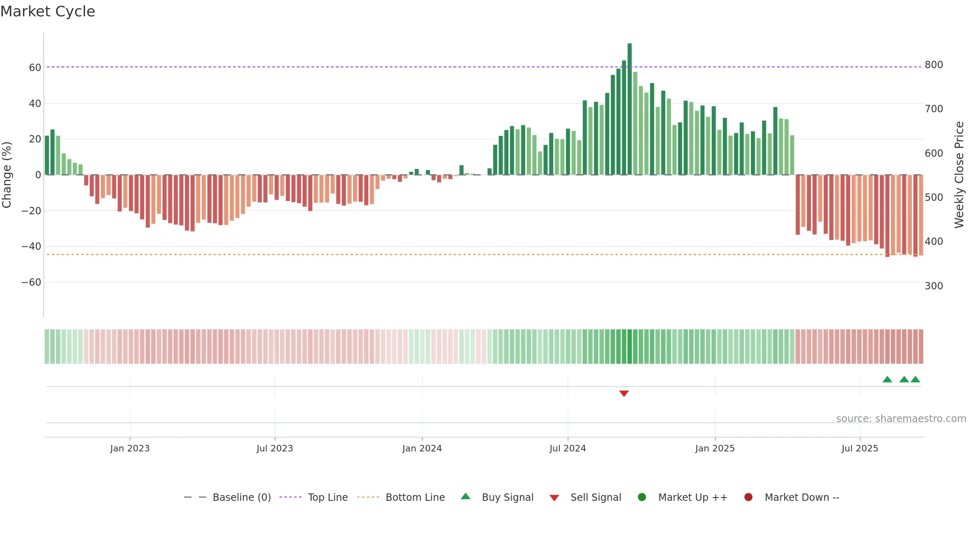Screen dimensions: 980x551
Task: Click the Jan 2025 x-axis label
Action: click(715, 448)
